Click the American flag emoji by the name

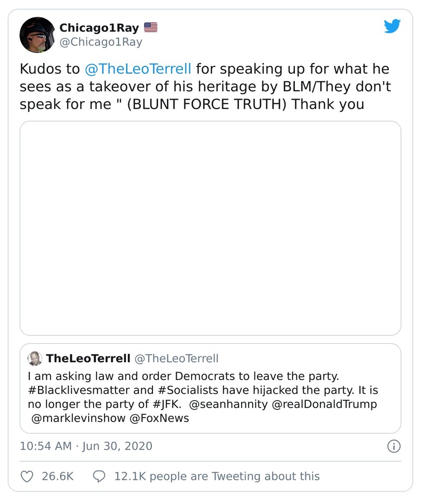click(x=150, y=27)
